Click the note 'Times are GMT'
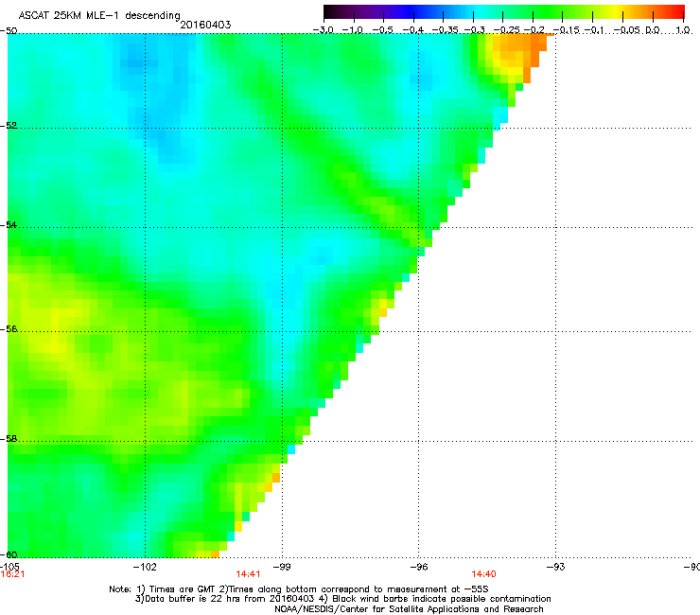 183,589
